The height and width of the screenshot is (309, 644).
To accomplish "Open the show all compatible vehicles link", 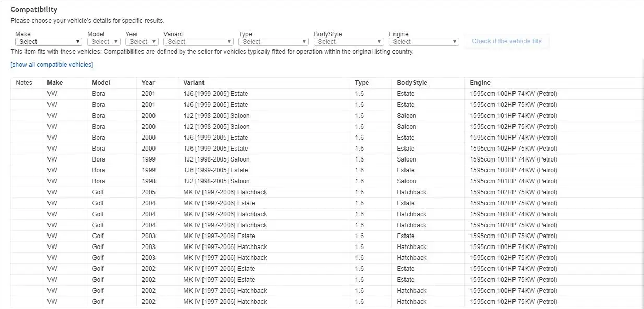I will pos(52,65).
